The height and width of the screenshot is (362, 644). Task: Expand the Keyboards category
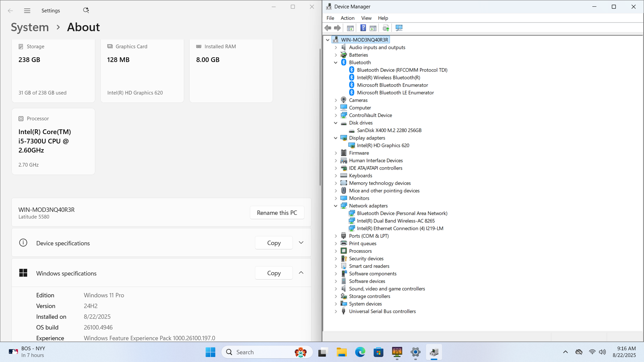pos(335,176)
